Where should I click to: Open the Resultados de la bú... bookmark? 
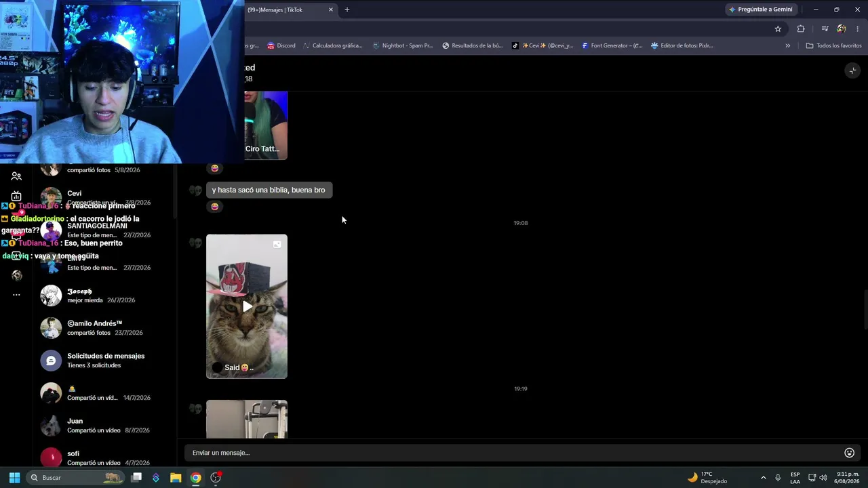click(473, 45)
